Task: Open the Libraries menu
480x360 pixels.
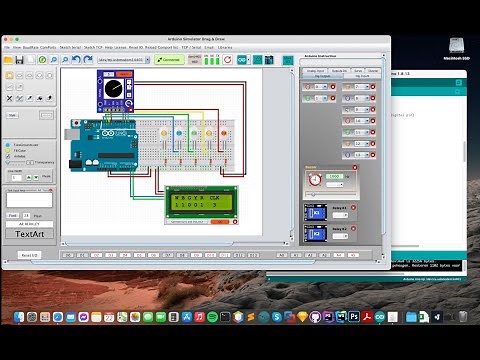Action: coord(225,48)
